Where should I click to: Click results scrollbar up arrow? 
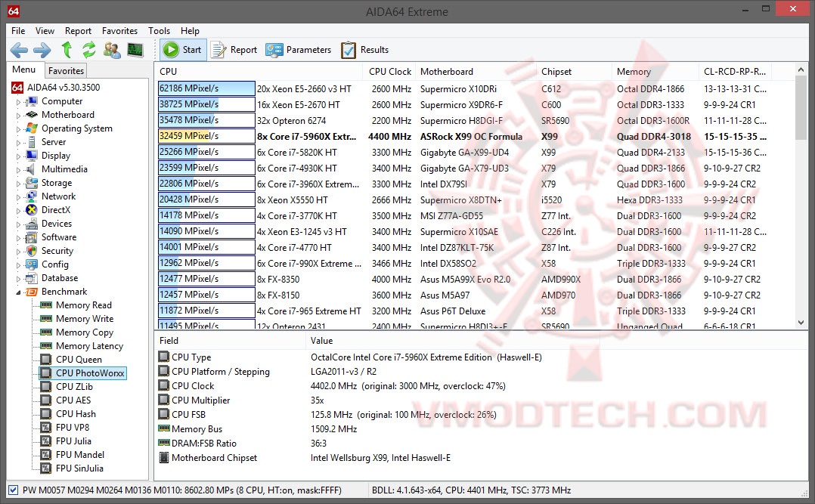tap(801, 70)
